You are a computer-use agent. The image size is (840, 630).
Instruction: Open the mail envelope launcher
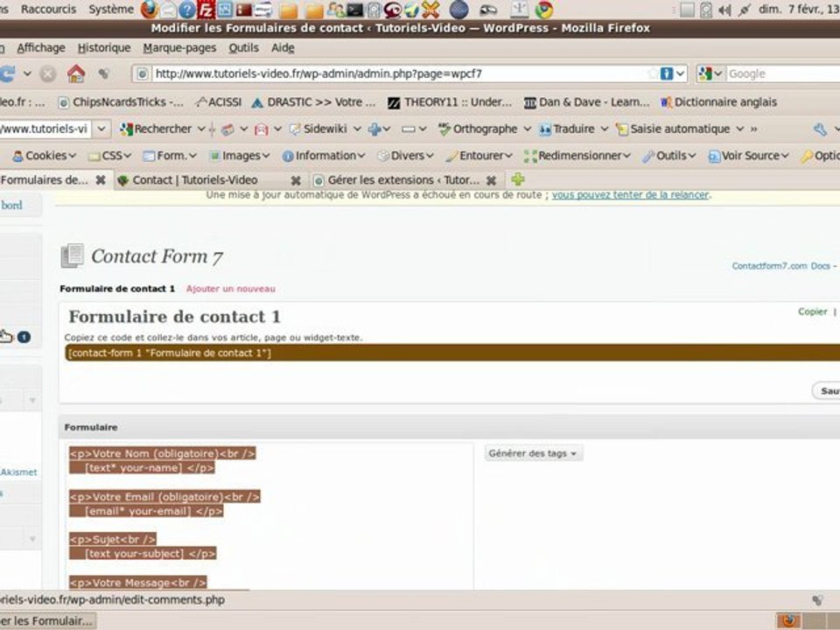point(168,9)
